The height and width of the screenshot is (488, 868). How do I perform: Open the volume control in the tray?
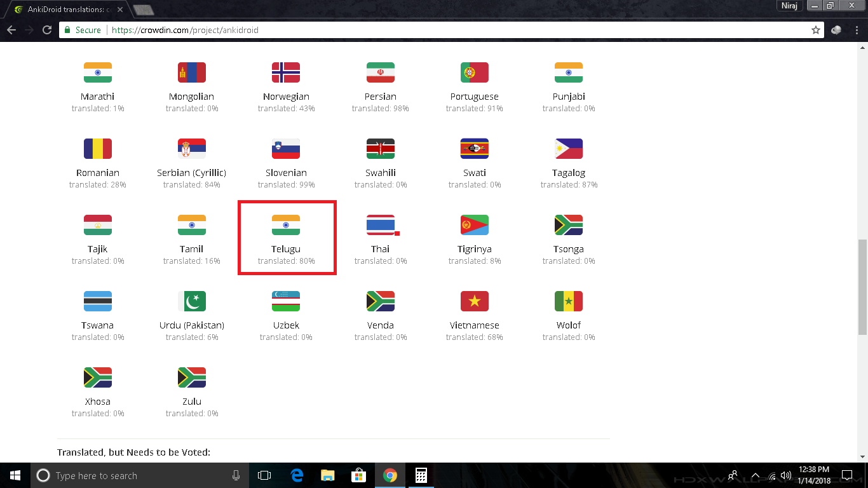click(x=786, y=475)
